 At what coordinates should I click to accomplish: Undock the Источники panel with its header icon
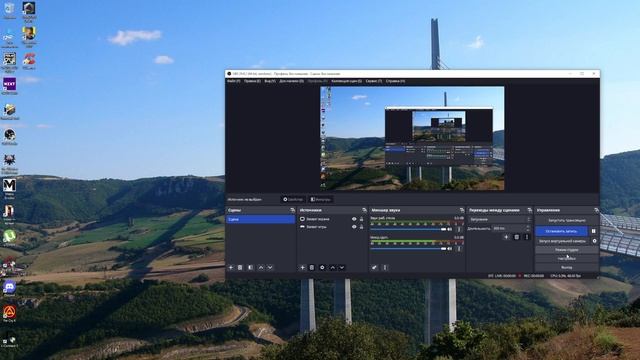[x=364, y=210]
